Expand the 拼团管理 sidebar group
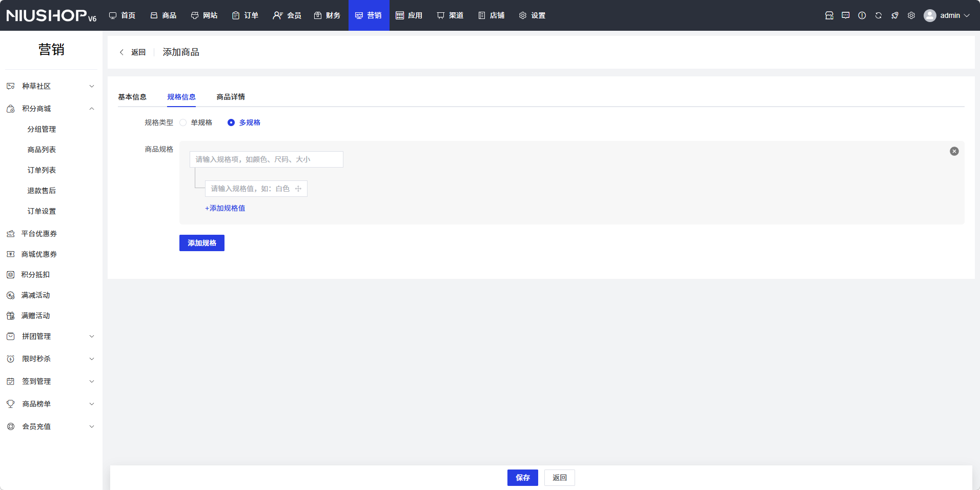This screenshot has height=490, width=980. [51, 336]
